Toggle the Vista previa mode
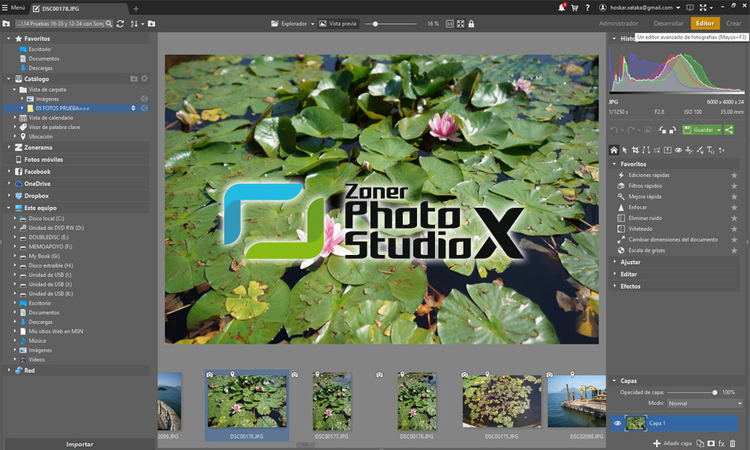The image size is (750, 450). tap(338, 23)
